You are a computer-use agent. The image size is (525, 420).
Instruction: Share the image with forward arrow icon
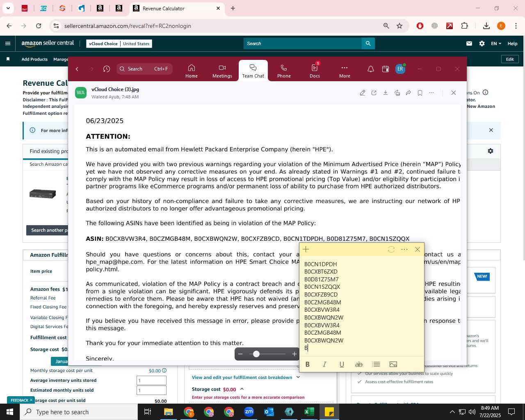[x=409, y=93]
